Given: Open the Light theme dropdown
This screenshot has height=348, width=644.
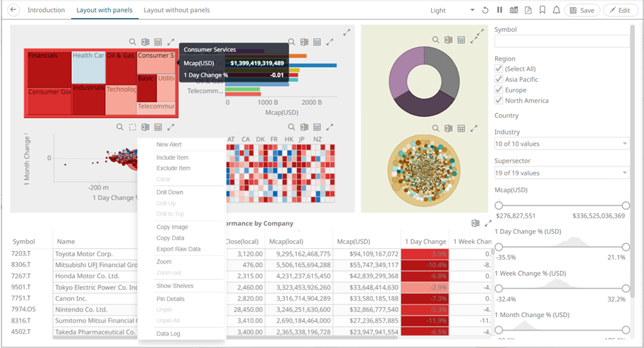Looking at the screenshot, I should pos(452,11).
